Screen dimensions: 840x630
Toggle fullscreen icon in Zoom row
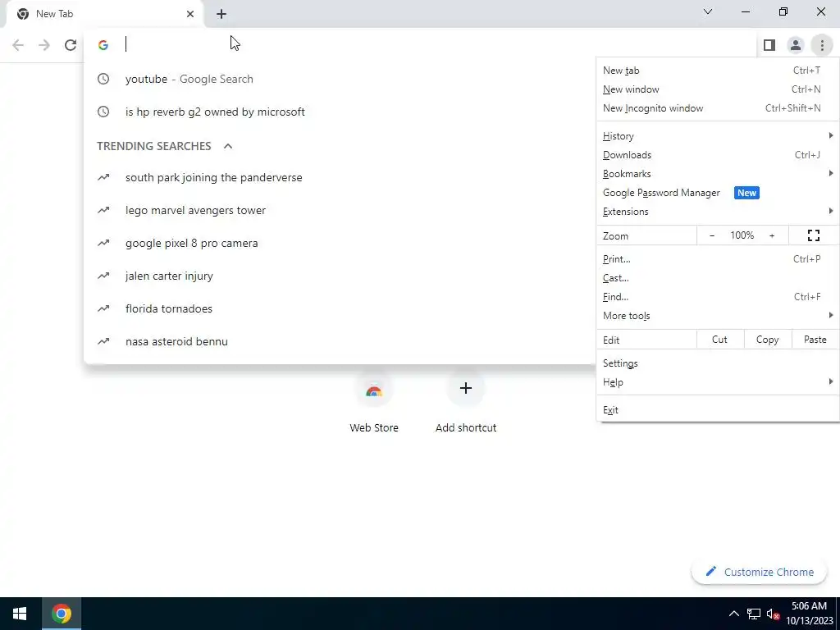pos(813,235)
